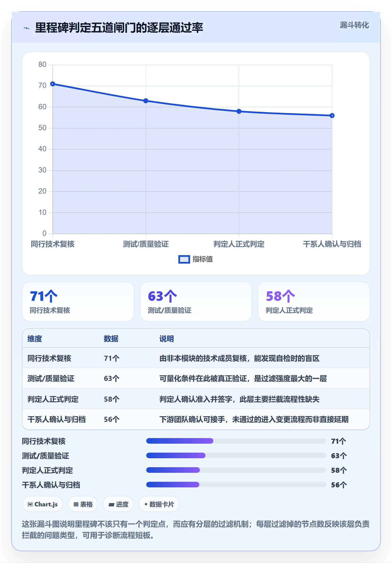The width and height of the screenshot is (392, 563).
Task: Click 同行技术复核 in the table's first row
Action: 49,359
